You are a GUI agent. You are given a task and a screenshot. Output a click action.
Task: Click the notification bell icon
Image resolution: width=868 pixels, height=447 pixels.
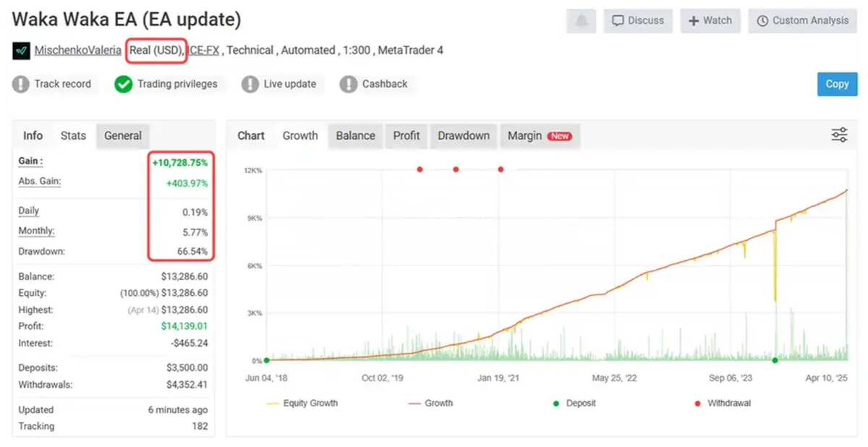coord(582,21)
